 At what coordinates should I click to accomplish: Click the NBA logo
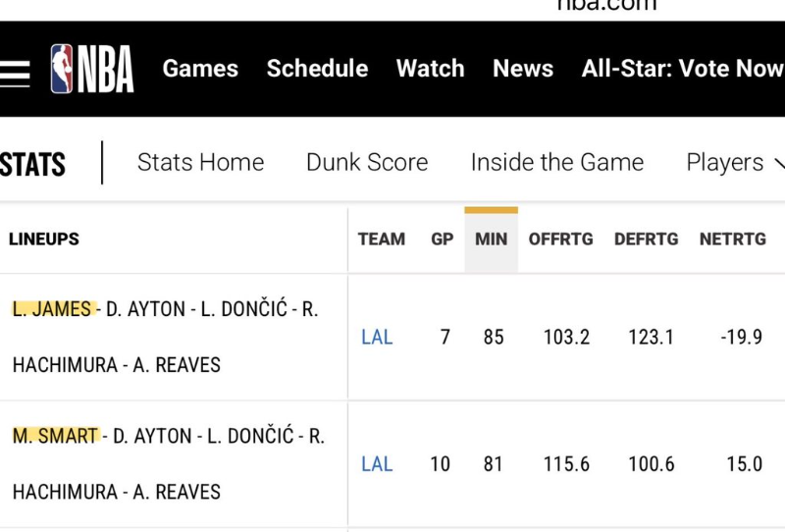point(92,69)
